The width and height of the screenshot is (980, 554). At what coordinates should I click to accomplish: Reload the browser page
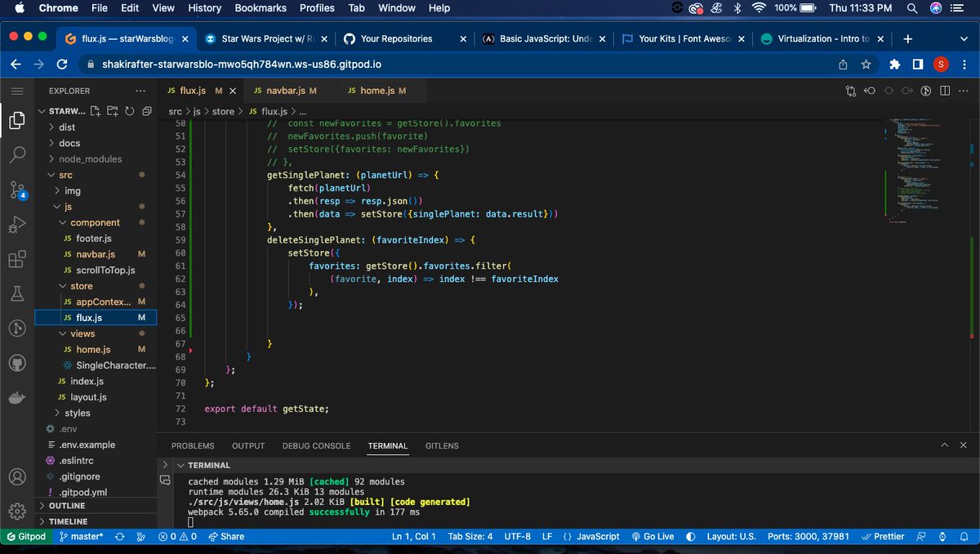point(62,65)
